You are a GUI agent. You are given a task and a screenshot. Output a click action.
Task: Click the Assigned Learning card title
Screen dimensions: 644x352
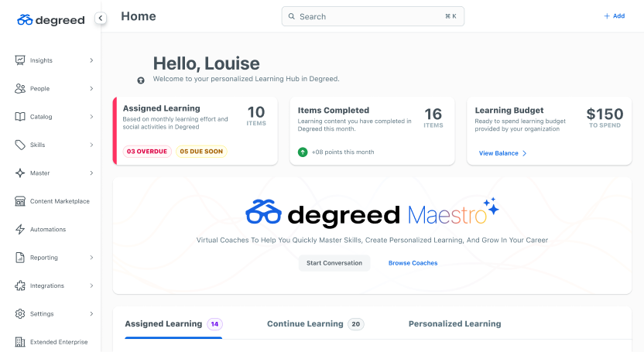click(162, 108)
